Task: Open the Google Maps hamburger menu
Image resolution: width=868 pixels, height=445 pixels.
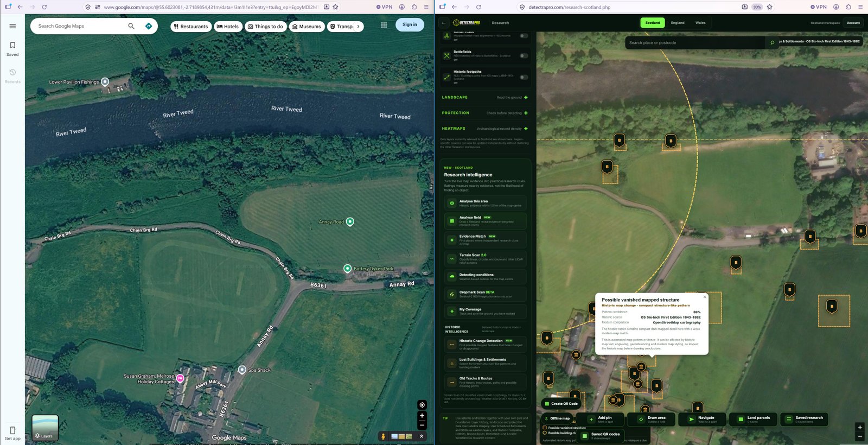Action: tap(12, 26)
